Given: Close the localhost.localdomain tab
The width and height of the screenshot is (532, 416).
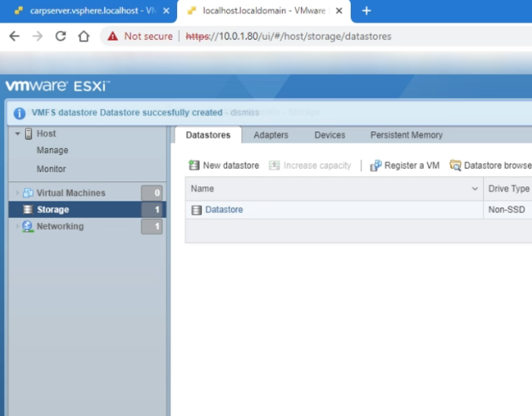Looking at the screenshot, I should pos(338,11).
